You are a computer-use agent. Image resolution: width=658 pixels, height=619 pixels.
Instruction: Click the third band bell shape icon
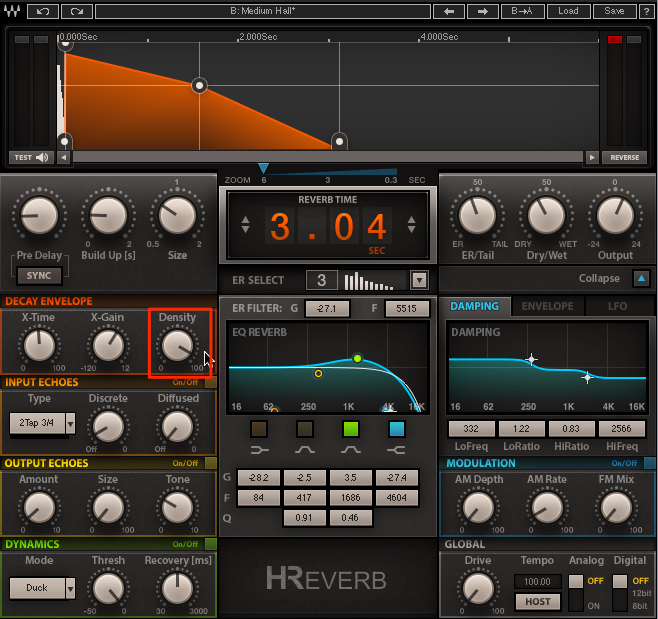click(351, 450)
